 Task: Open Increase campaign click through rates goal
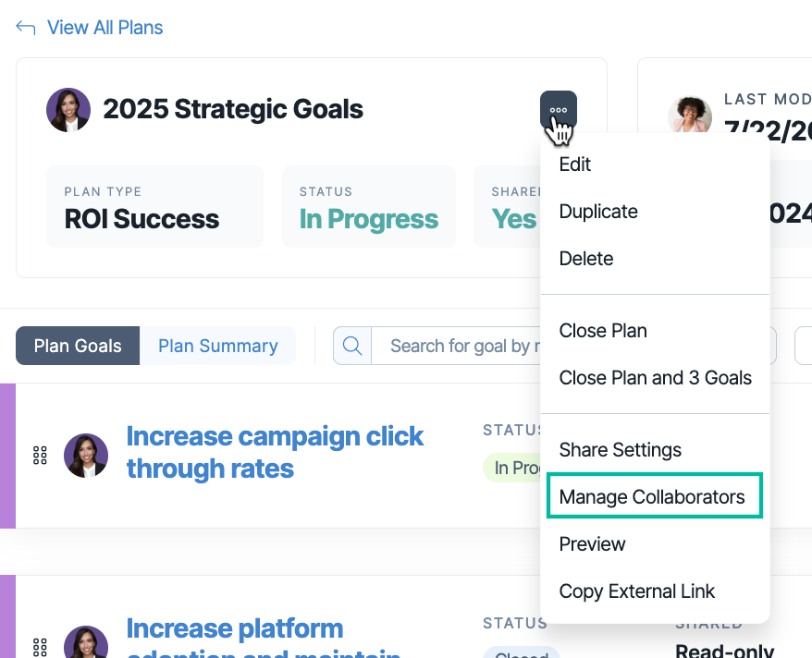[x=275, y=453]
